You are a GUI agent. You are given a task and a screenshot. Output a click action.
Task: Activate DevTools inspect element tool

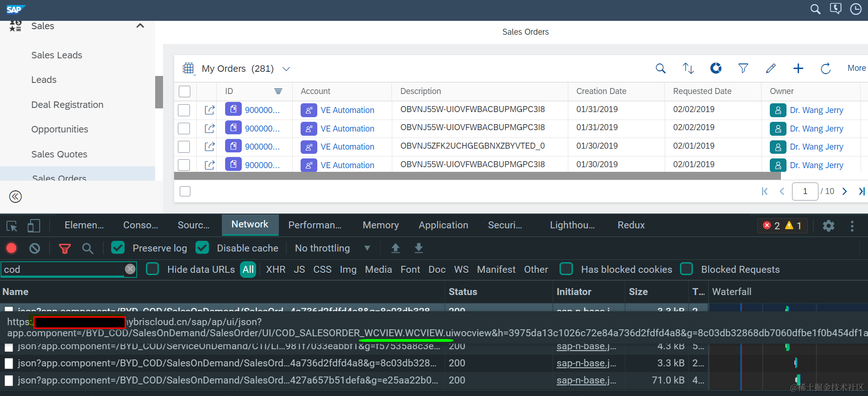[x=12, y=226]
